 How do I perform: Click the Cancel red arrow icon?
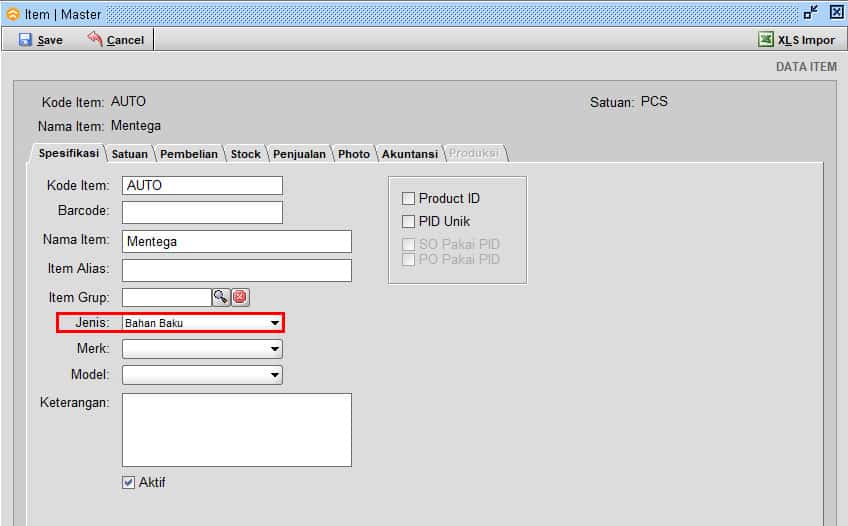click(95, 39)
